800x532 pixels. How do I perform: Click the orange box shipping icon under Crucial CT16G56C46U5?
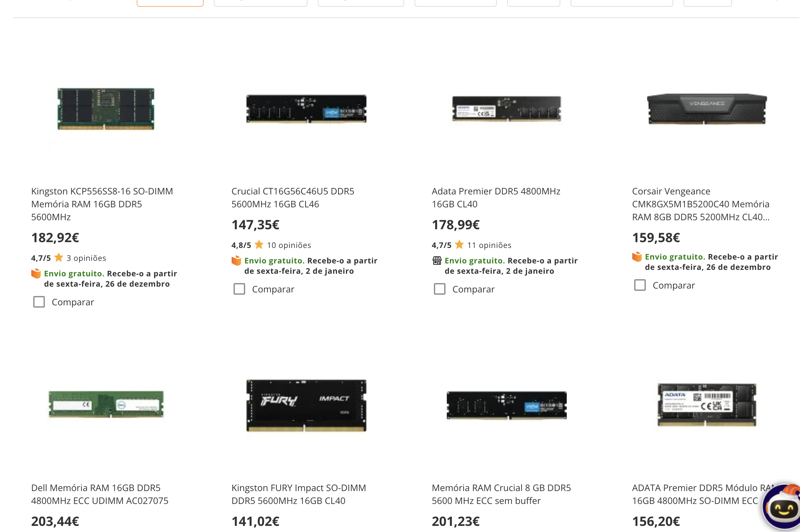click(x=236, y=261)
